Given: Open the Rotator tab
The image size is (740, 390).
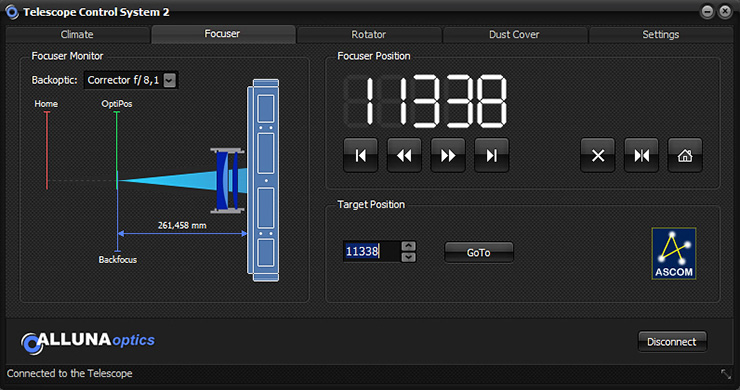Looking at the screenshot, I should pyautogui.click(x=369, y=34).
